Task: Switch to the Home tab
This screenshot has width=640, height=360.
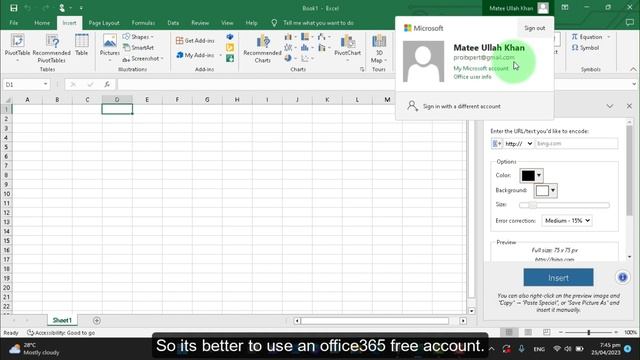Action: point(42,23)
